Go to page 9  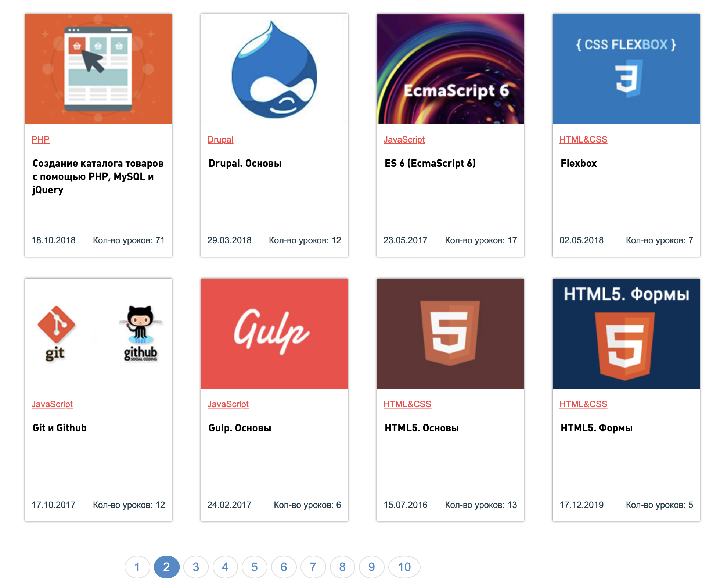(372, 567)
